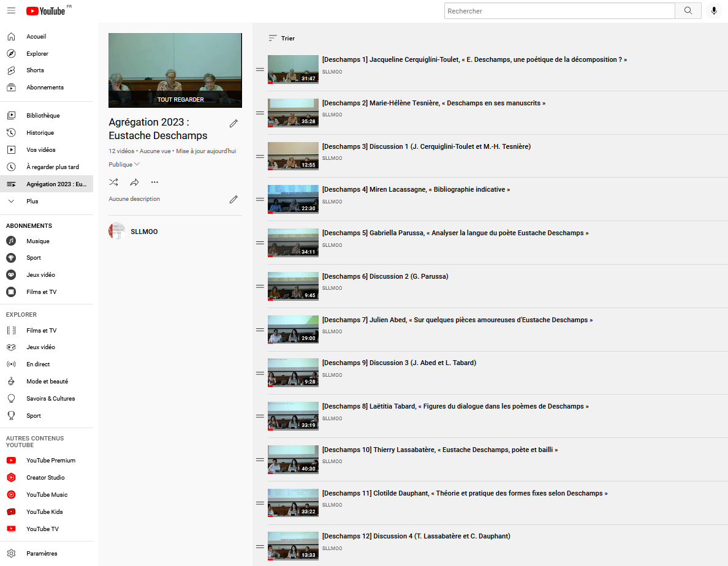728x566 pixels.
Task: Open Publique visibility dropdown
Action: [x=124, y=165]
